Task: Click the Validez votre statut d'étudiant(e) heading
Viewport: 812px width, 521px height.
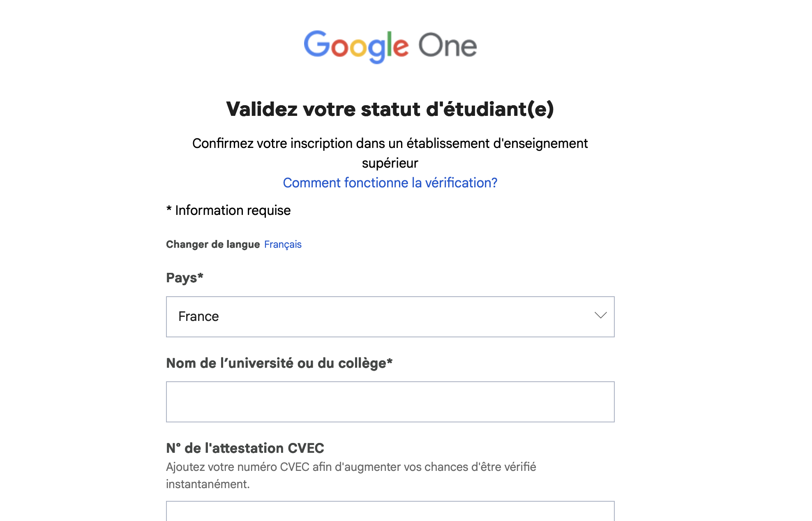Action: coord(390,109)
